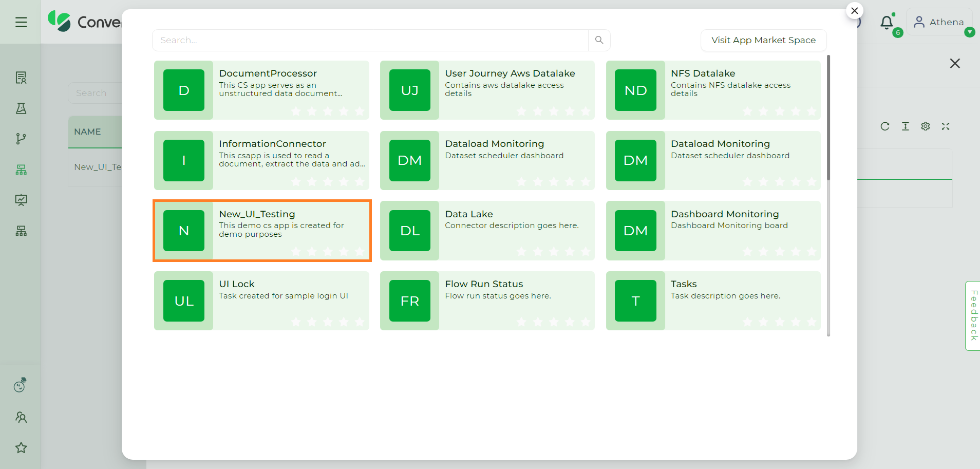
Task: Open User Journey Aws Datalake card
Action: 487,90
